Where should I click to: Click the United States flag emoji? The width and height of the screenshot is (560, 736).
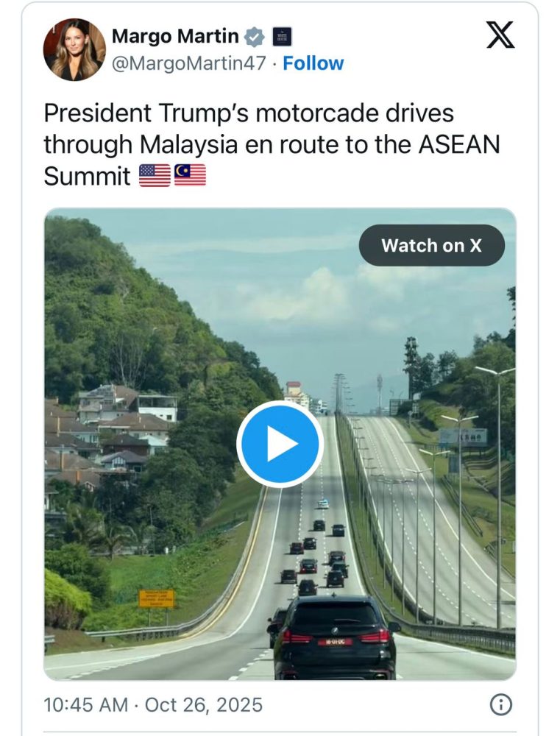click(x=155, y=175)
